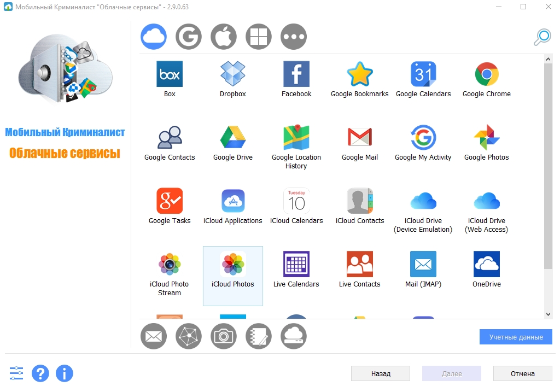560x392 pixels.
Task: Filter by photo services camera icon
Action: pyautogui.click(x=224, y=336)
